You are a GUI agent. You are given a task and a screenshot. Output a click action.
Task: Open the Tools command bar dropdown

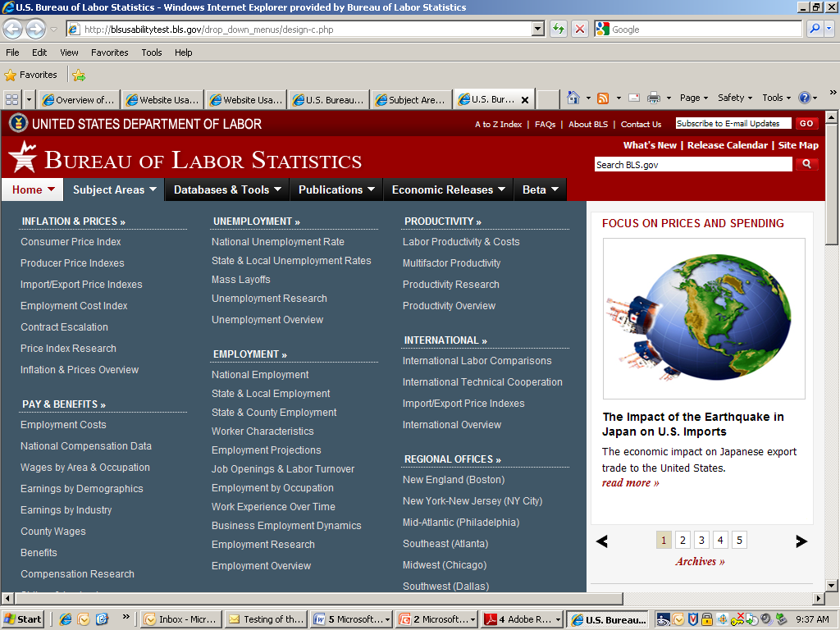point(776,98)
